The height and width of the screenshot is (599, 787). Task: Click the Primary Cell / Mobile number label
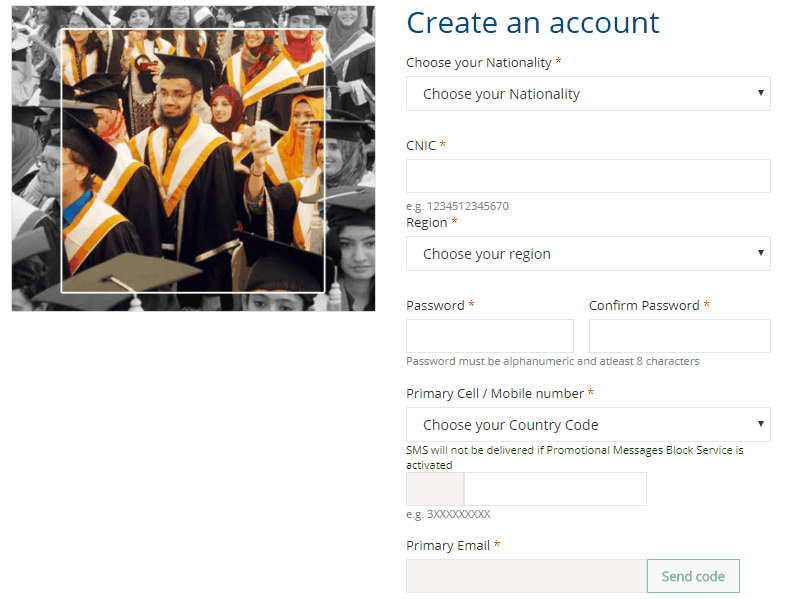click(x=495, y=394)
